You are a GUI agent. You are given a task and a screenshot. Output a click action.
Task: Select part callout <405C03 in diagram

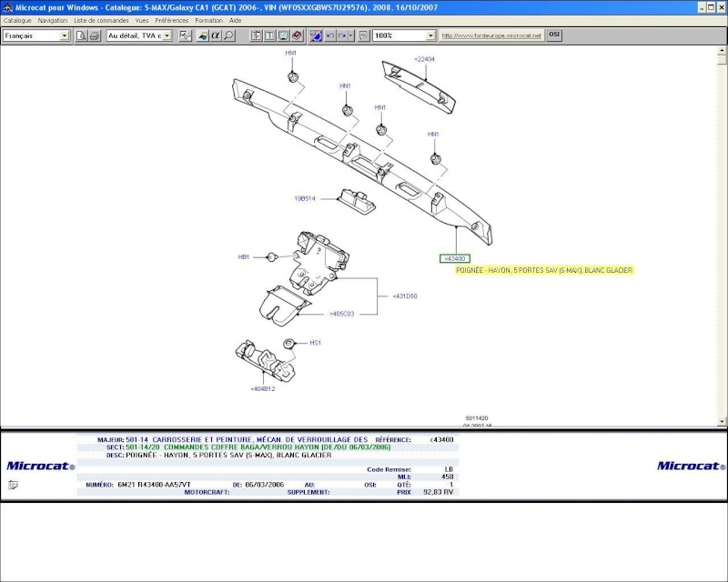point(342,314)
